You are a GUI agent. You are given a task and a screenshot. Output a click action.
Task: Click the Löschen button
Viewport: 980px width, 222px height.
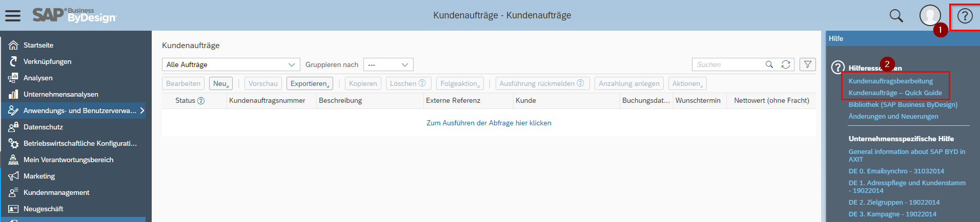tap(409, 83)
